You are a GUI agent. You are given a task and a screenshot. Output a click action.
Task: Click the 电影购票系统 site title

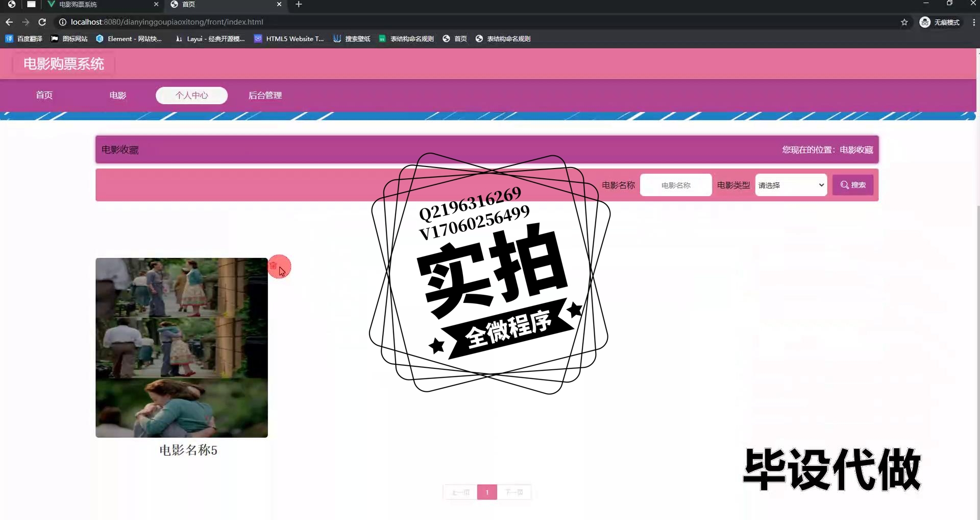click(x=64, y=64)
